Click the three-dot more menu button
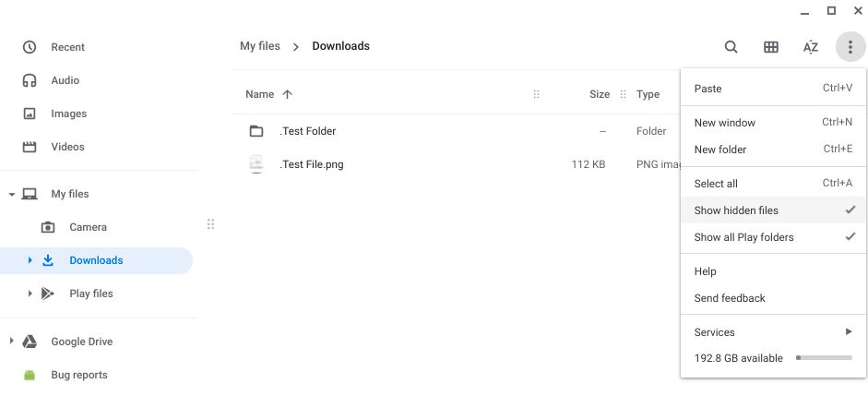Screen dimensions: 868x420 coord(850,47)
